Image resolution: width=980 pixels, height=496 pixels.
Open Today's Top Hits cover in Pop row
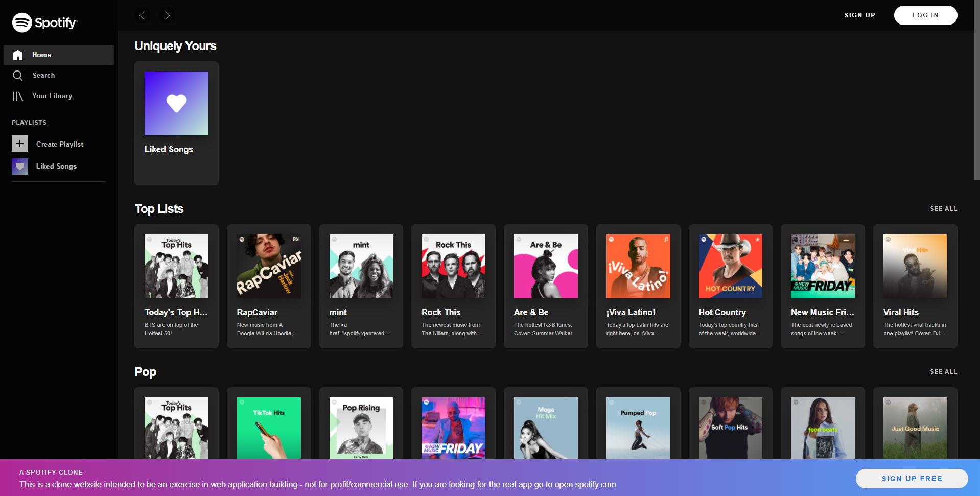[176, 428]
